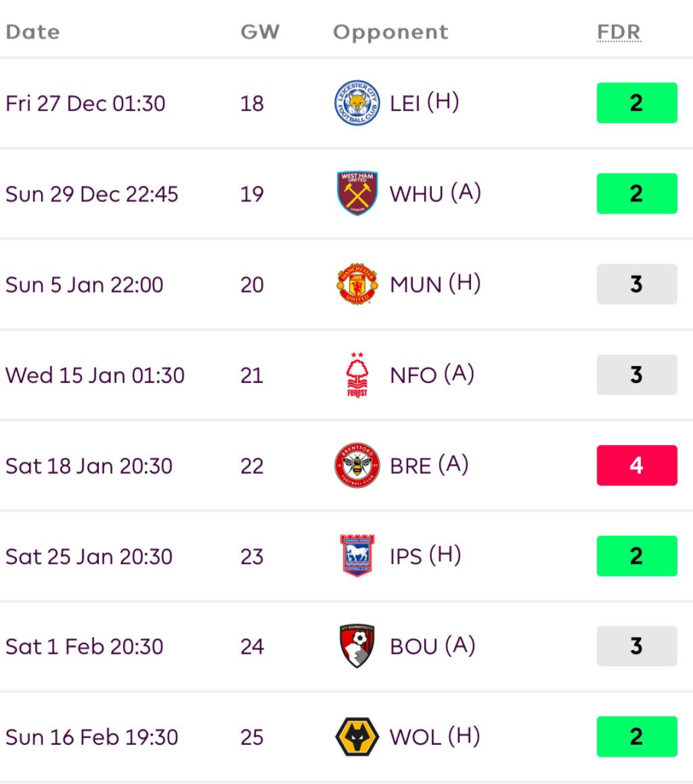Select the LEI (H) opponent text

click(424, 103)
